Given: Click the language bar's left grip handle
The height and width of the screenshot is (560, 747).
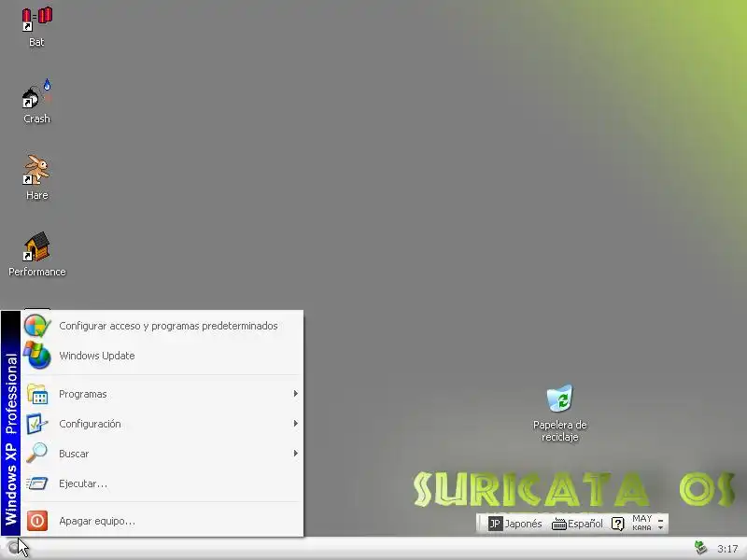Looking at the screenshot, I should pyautogui.click(x=478, y=524).
